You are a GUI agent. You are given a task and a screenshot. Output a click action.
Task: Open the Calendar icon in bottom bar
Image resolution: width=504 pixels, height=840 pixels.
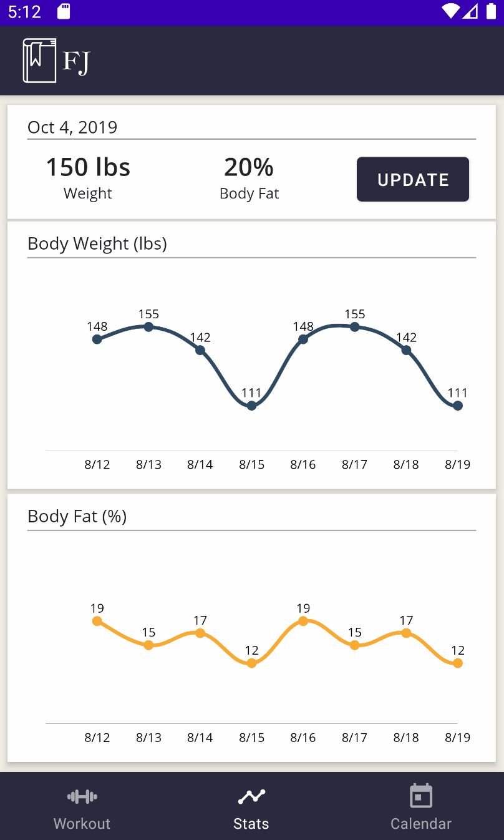tap(420, 796)
